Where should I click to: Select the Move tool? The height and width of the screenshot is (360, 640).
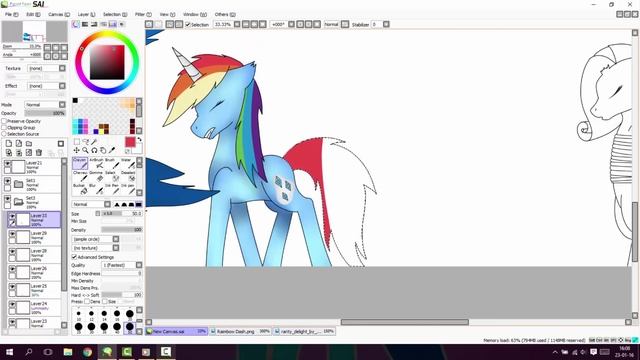[76, 150]
